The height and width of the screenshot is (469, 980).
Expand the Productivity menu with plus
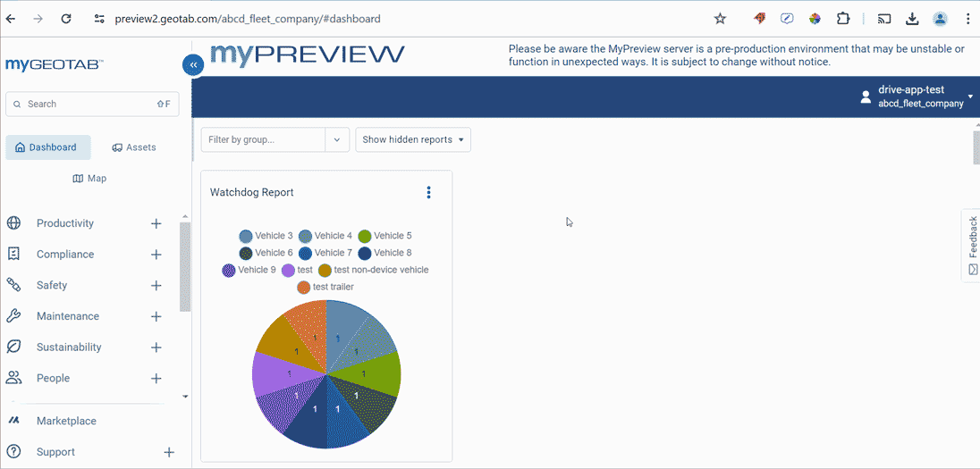pyautogui.click(x=156, y=223)
